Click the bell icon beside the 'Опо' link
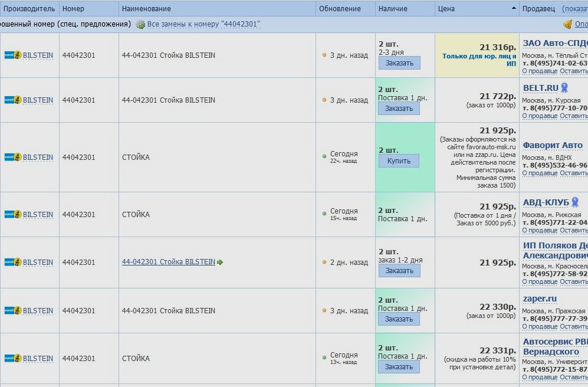 click(x=567, y=24)
